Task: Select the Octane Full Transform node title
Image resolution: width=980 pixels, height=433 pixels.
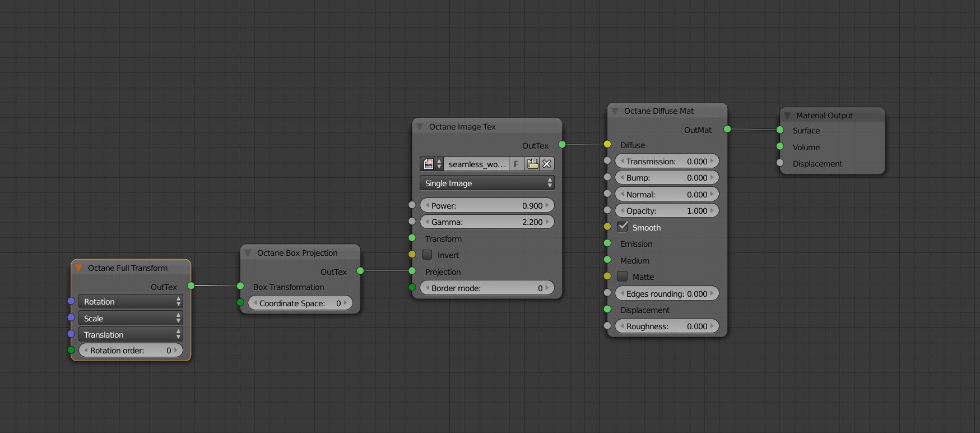Action: pos(128,268)
